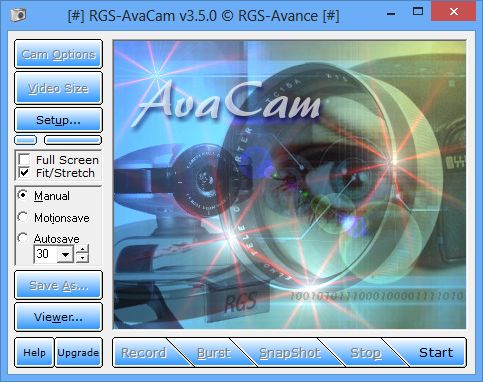This screenshot has width=483, height=382.
Task: Click the Video Size button
Action: tap(58, 88)
